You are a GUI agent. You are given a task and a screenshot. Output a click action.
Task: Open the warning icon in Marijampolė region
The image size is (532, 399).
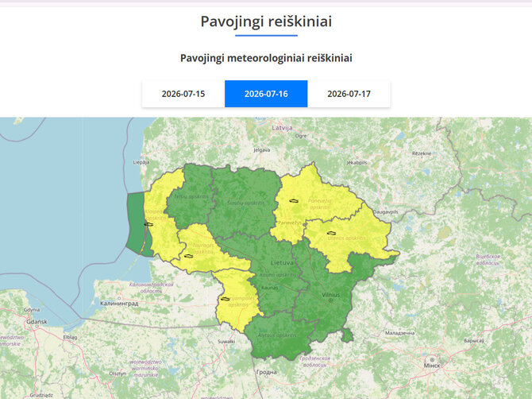[226, 299]
